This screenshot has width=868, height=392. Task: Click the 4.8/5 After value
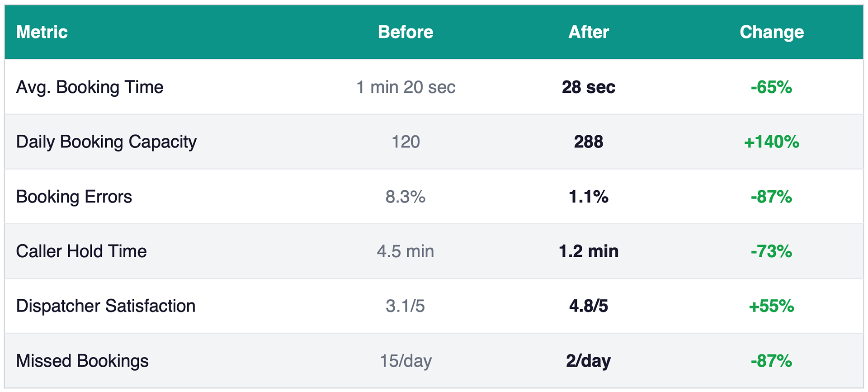pos(589,306)
